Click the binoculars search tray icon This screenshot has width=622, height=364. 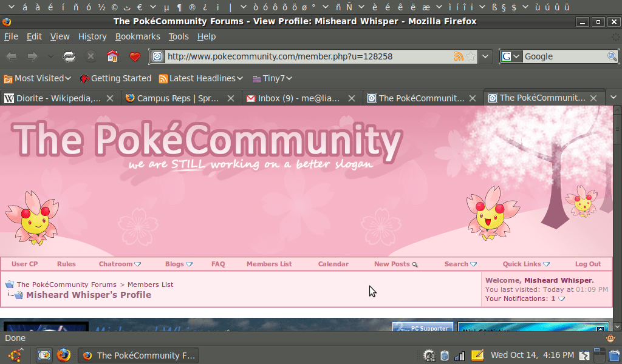coord(429,356)
